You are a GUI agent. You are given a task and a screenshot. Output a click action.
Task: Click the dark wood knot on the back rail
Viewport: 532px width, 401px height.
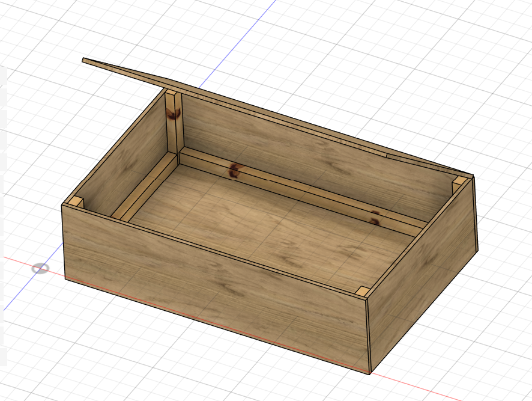[234, 172]
